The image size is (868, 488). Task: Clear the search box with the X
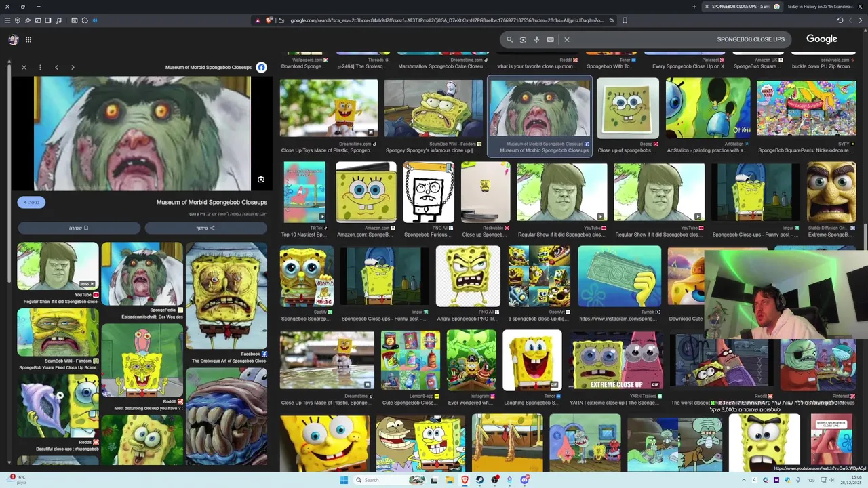(x=567, y=39)
